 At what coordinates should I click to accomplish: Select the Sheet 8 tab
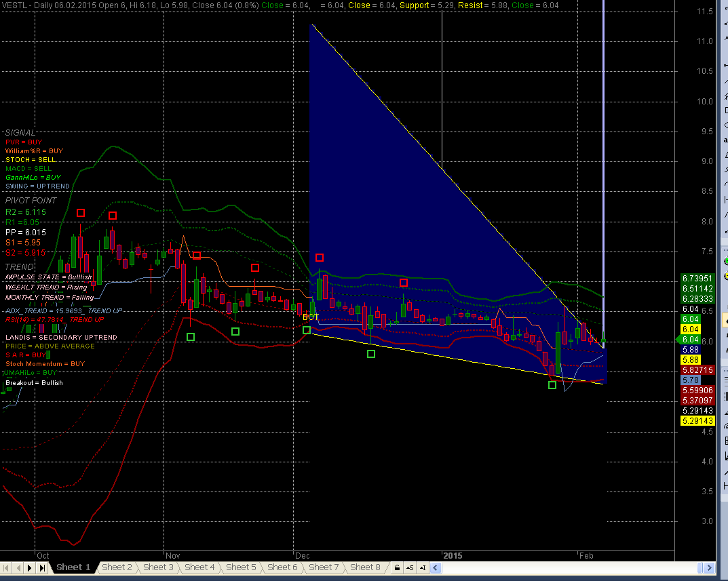[366, 567]
